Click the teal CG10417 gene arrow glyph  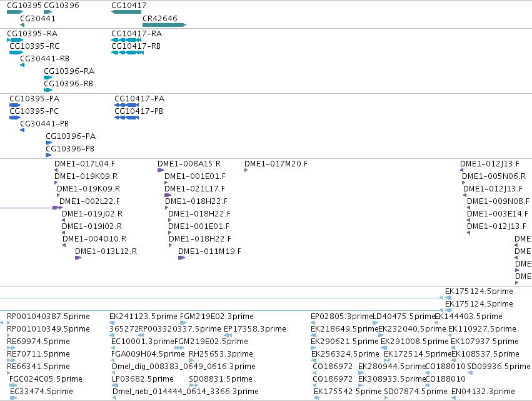click(x=126, y=12)
